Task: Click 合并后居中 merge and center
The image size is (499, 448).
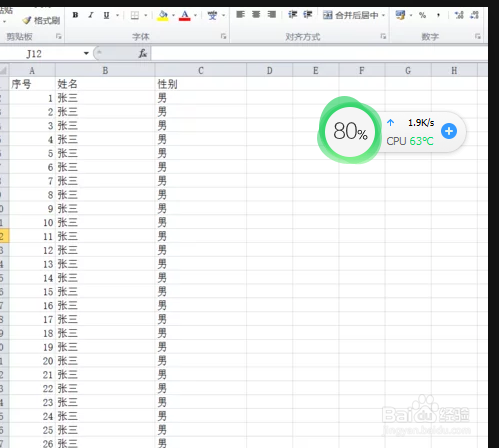Action: 351,15
